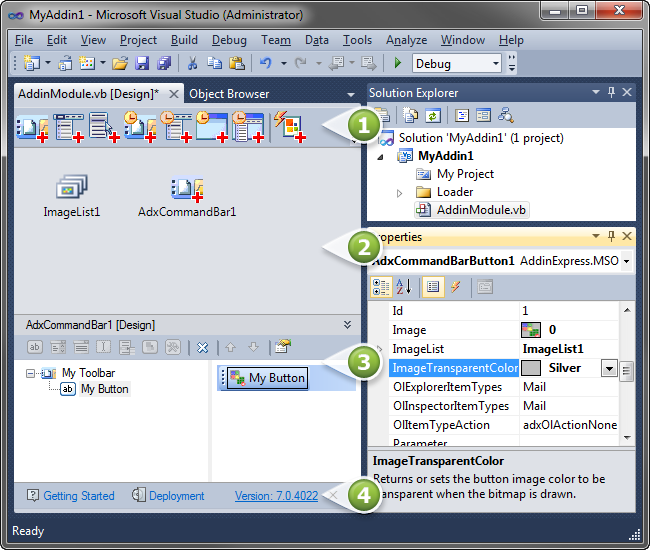Open the Build menu
Image resolution: width=650 pixels, height=550 pixels.
[x=184, y=40]
